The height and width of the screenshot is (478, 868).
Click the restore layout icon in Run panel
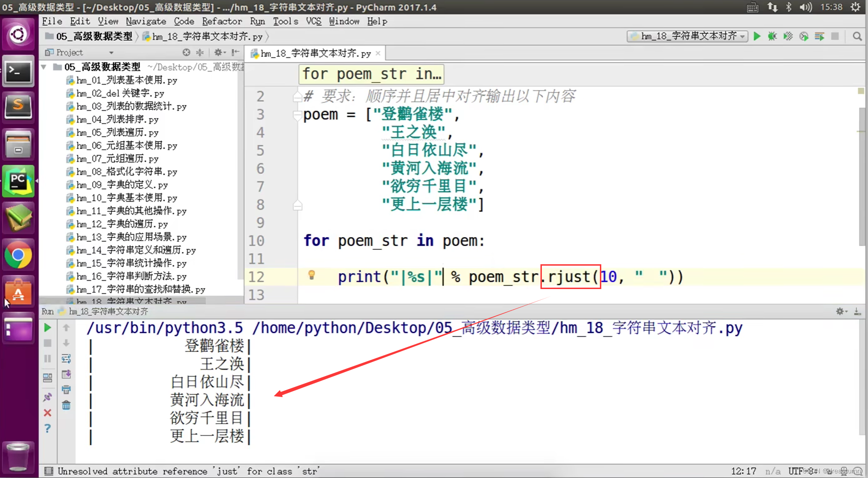47,377
